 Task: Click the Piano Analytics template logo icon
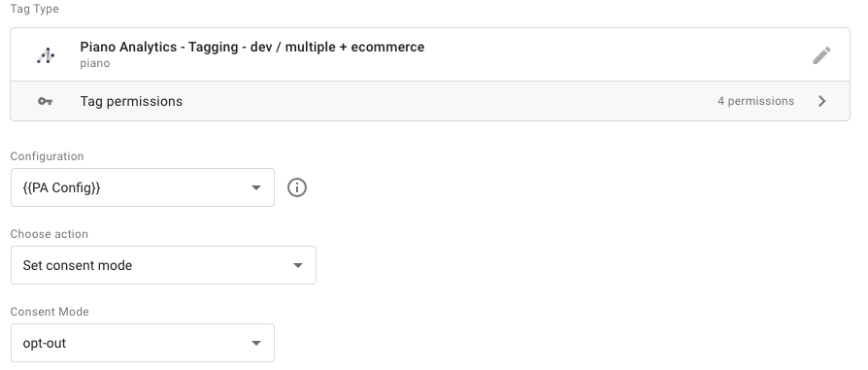pyautogui.click(x=46, y=55)
